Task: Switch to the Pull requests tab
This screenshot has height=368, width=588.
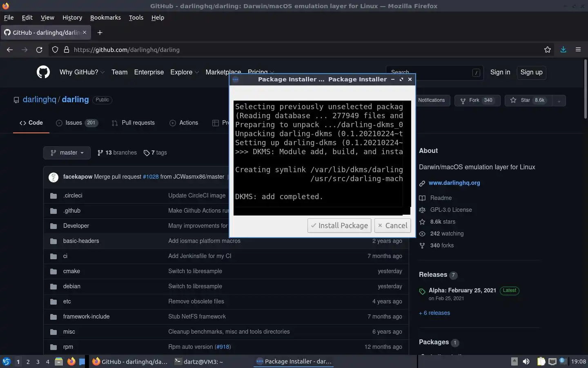Action: tap(133, 123)
